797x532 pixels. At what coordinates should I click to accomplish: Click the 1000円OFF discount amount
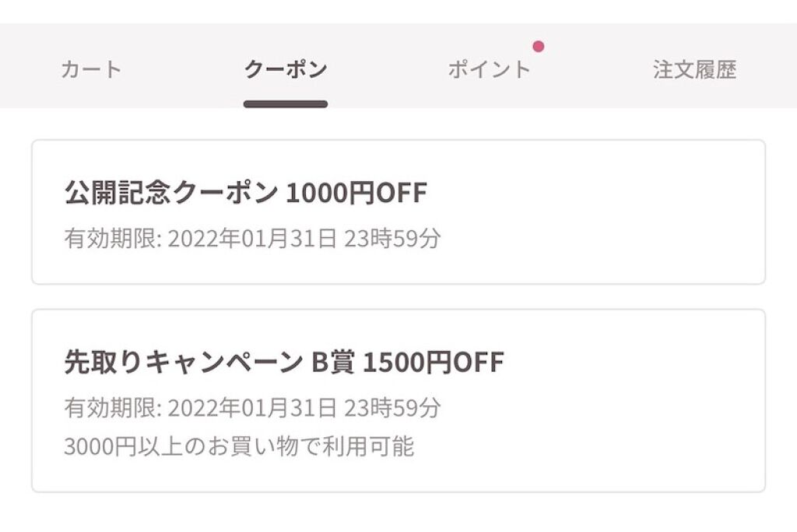pyautogui.click(x=356, y=192)
